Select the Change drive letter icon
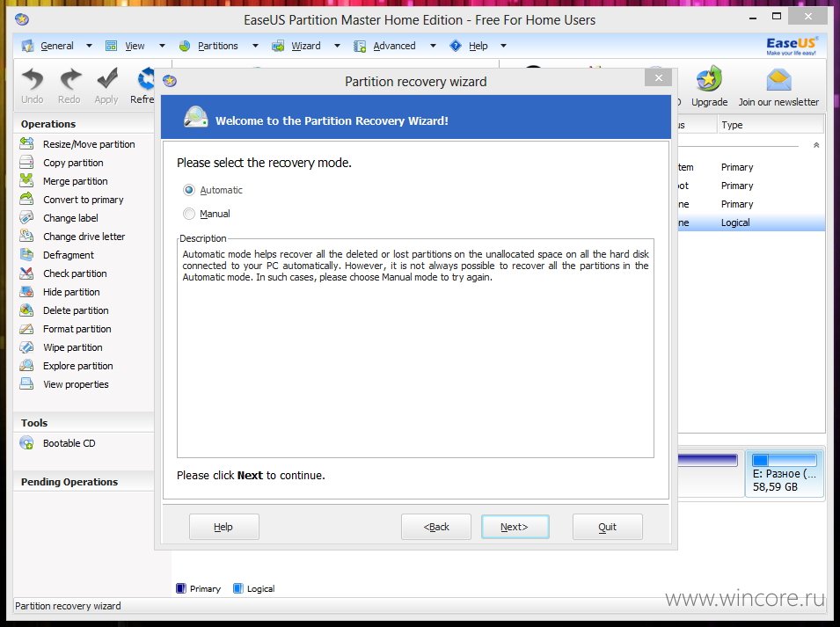The height and width of the screenshot is (627, 840). tap(26, 237)
